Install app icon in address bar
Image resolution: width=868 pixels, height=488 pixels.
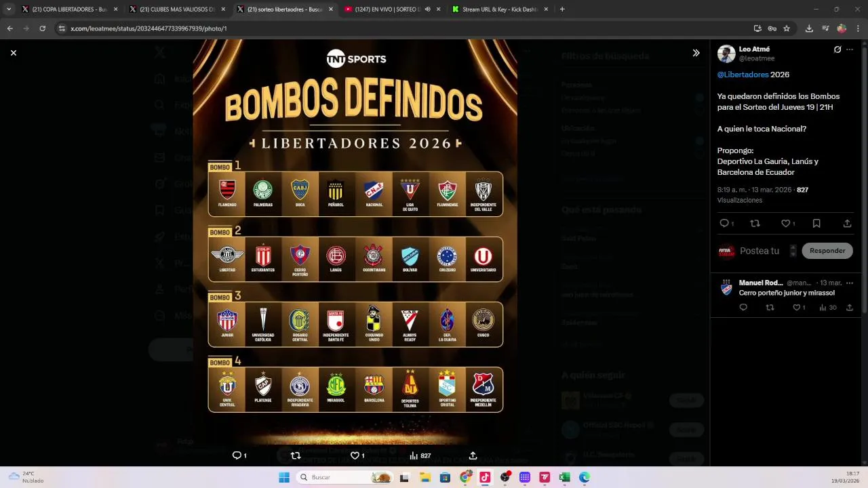pos(757,28)
